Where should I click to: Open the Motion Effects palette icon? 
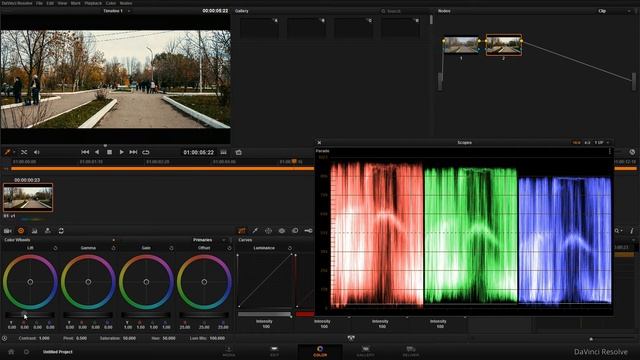click(x=48, y=231)
